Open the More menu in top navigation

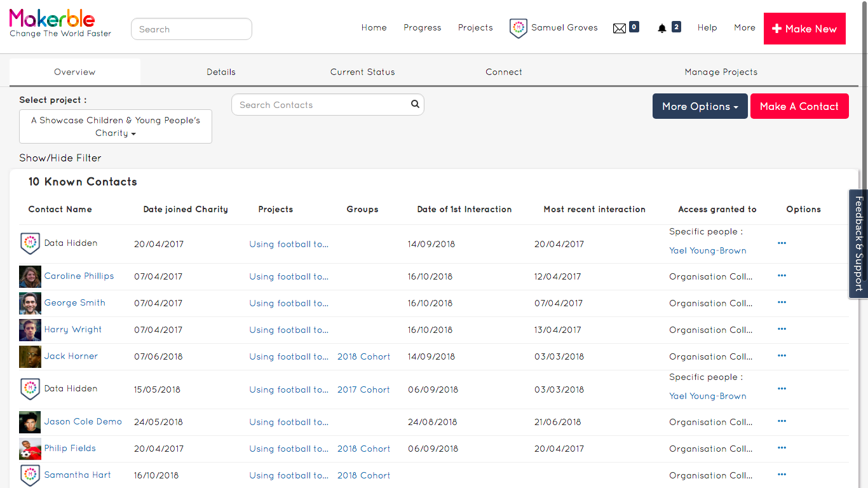coord(745,28)
